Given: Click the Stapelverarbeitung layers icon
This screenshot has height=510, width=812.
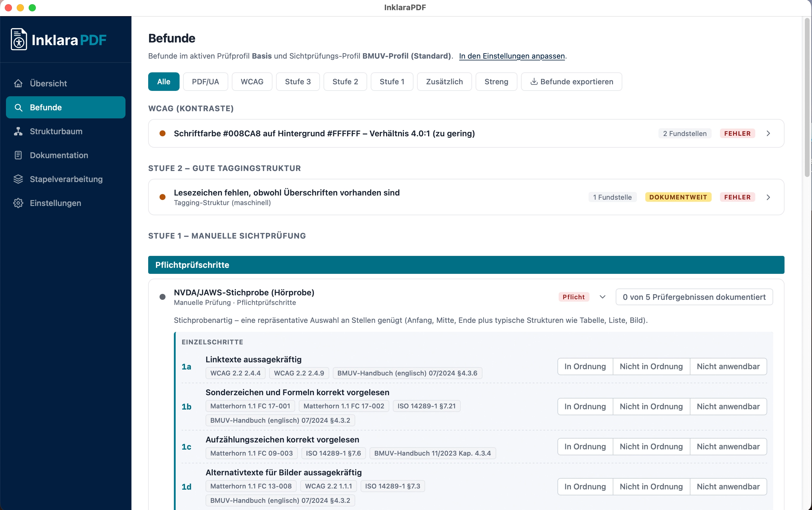Looking at the screenshot, I should point(18,179).
